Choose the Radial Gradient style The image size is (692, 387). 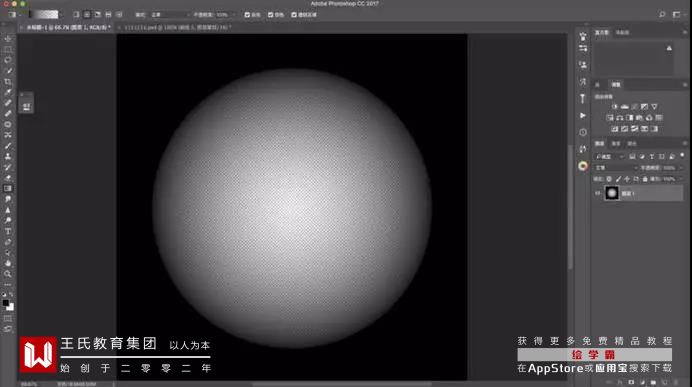point(87,15)
